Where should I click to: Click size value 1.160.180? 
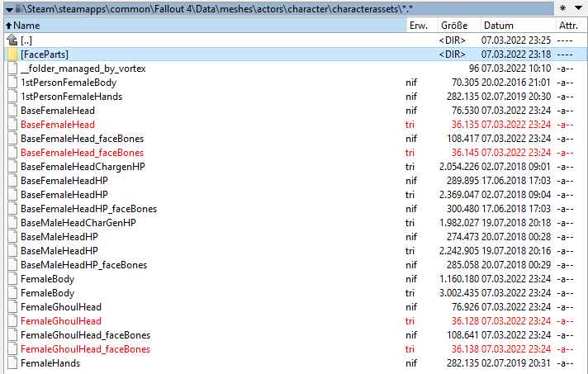pyautogui.click(x=459, y=279)
